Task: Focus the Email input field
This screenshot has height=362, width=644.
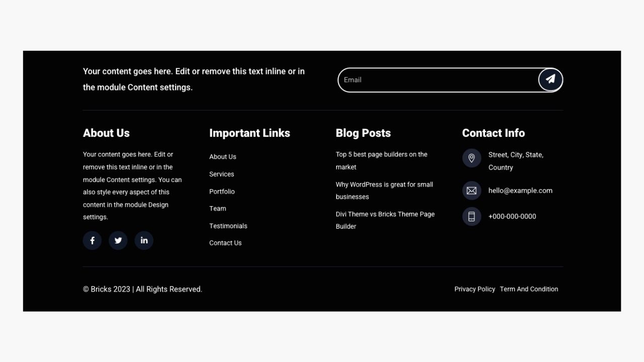Action: point(438,80)
